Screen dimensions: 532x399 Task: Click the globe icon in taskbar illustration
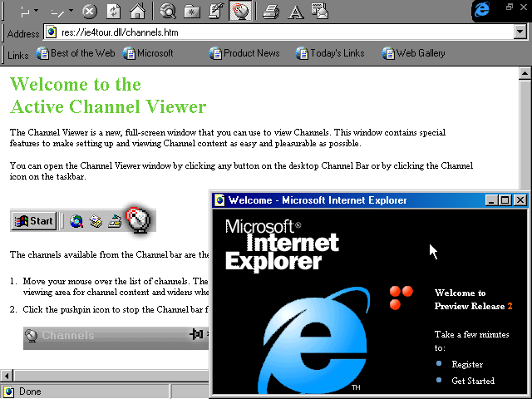coord(76,221)
